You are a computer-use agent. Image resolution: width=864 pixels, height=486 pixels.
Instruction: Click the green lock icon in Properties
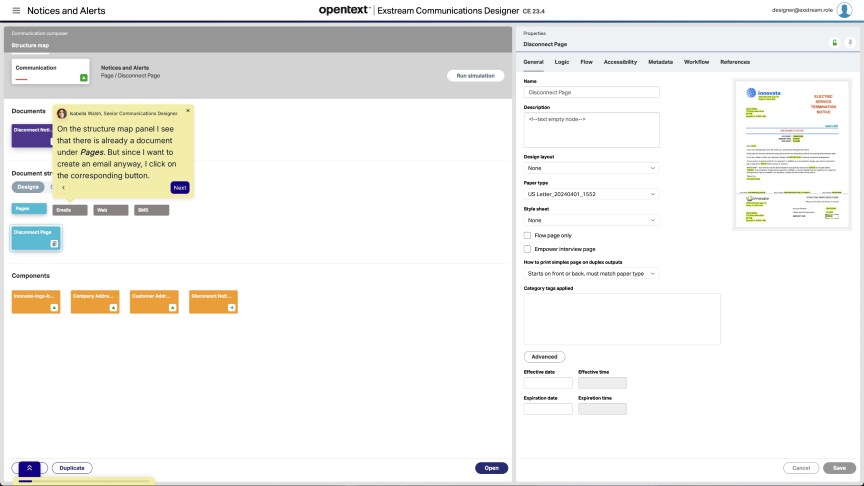[x=835, y=42]
